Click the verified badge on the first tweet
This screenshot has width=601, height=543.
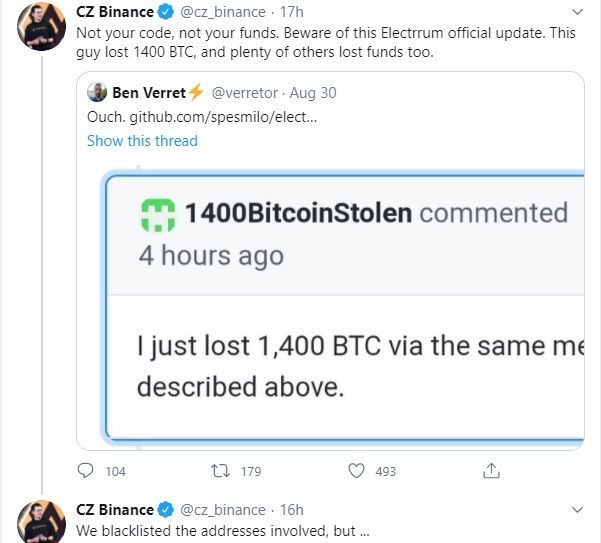(166, 12)
